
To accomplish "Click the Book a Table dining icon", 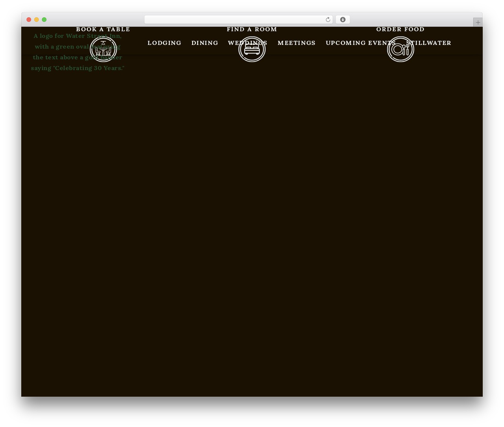I will 103,49.
